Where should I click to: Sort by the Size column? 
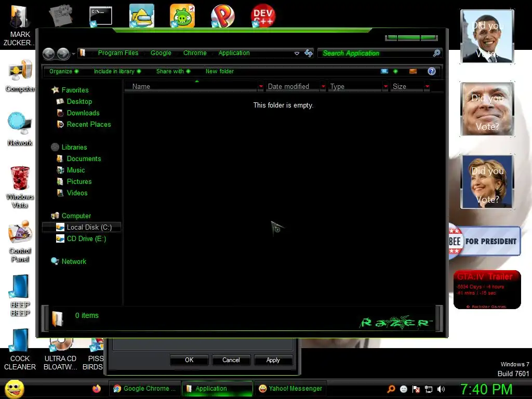(x=407, y=87)
